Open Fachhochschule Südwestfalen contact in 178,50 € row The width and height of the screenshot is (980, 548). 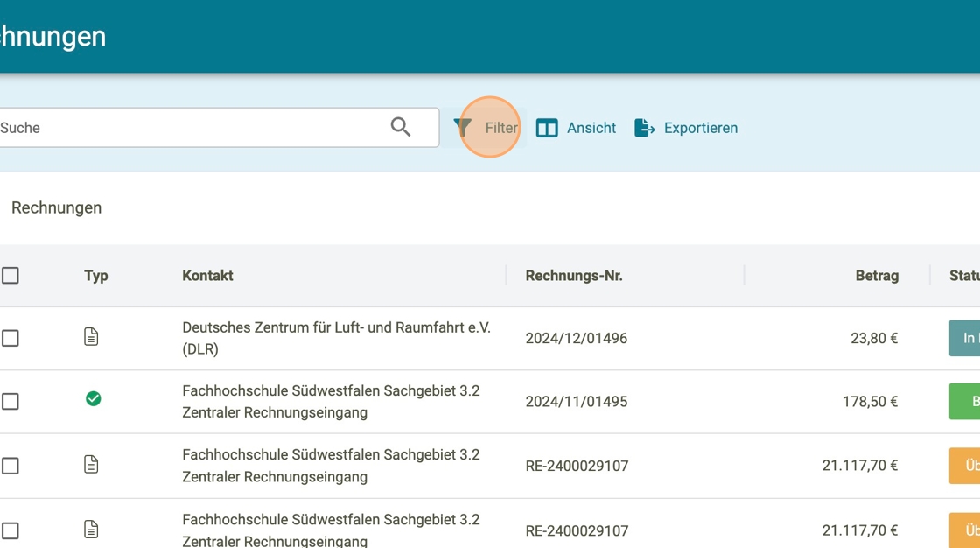[x=332, y=401]
